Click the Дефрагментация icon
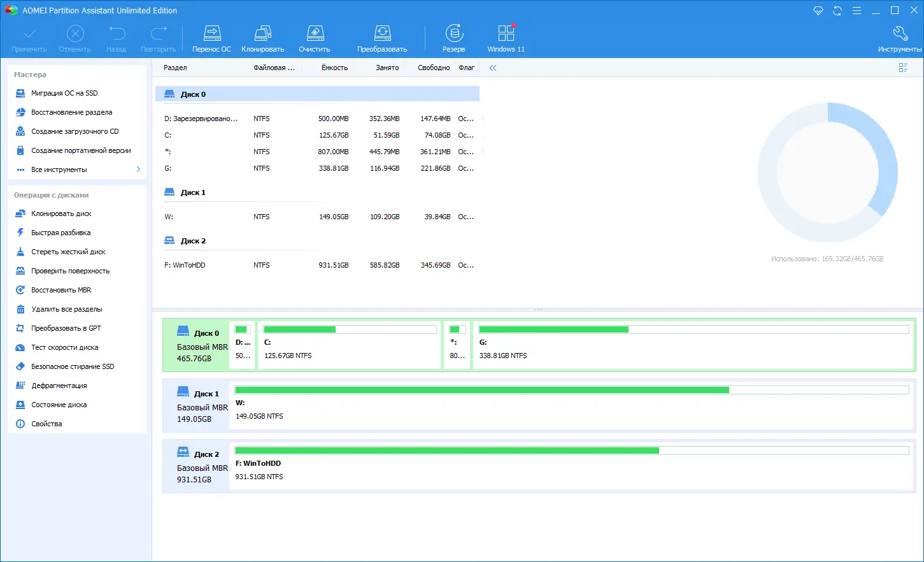Screen dimensions: 924x562 20,385
